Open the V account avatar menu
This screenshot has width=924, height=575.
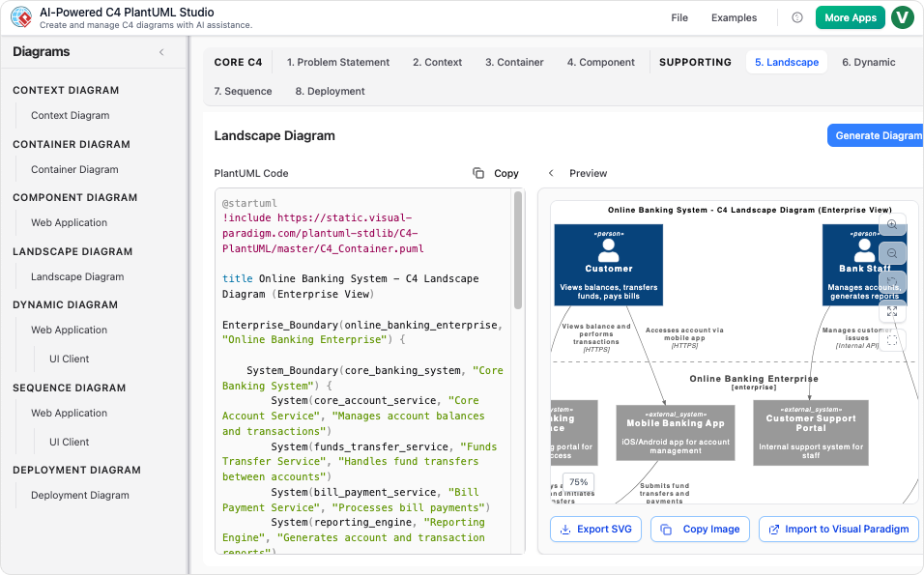[x=902, y=17]
